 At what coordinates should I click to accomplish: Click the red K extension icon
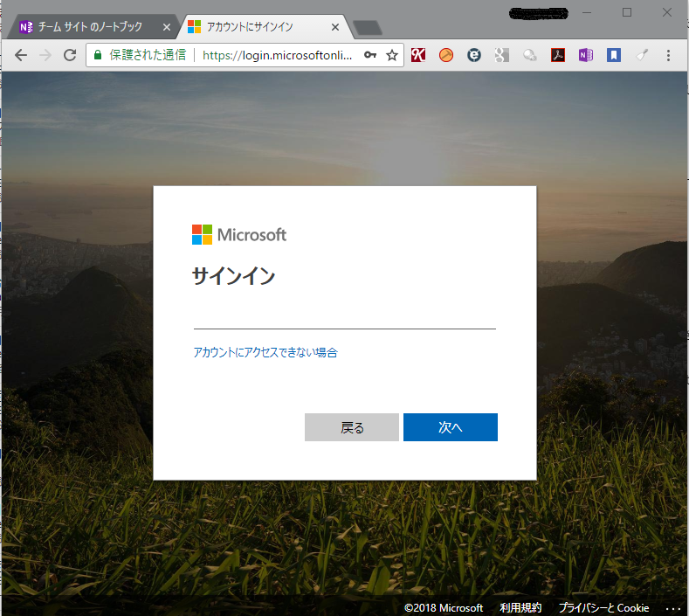click(x=418, y=55)
